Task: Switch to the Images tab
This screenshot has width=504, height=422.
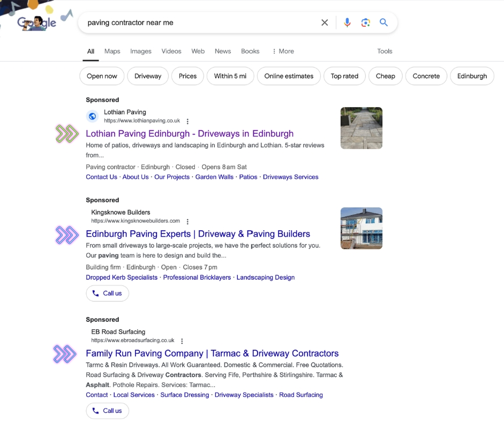Action: coord(141,51)
